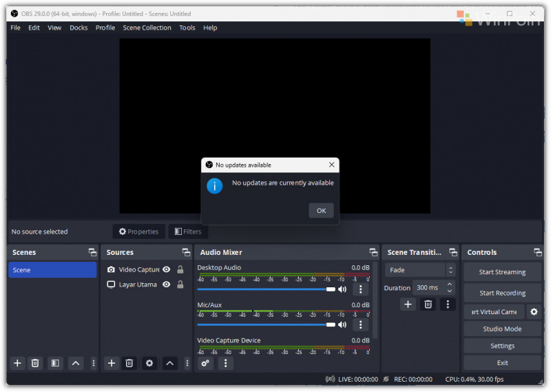Viewport: 551px width, 392px height.
Task: Add a source with plus icon
Action: [112, 363]
